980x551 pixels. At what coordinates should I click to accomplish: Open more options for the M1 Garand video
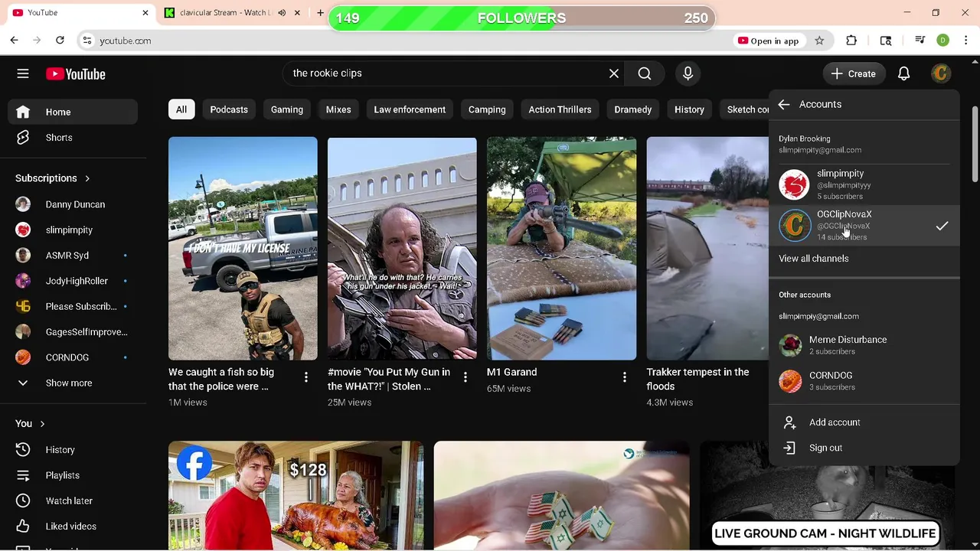(x=625, y=377)
